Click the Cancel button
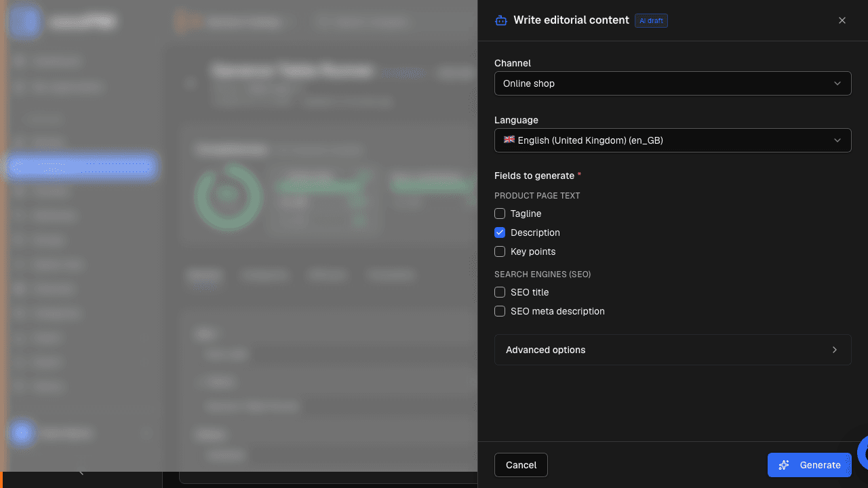The height and width of the screenshot is (488, 868). (521, 465)
